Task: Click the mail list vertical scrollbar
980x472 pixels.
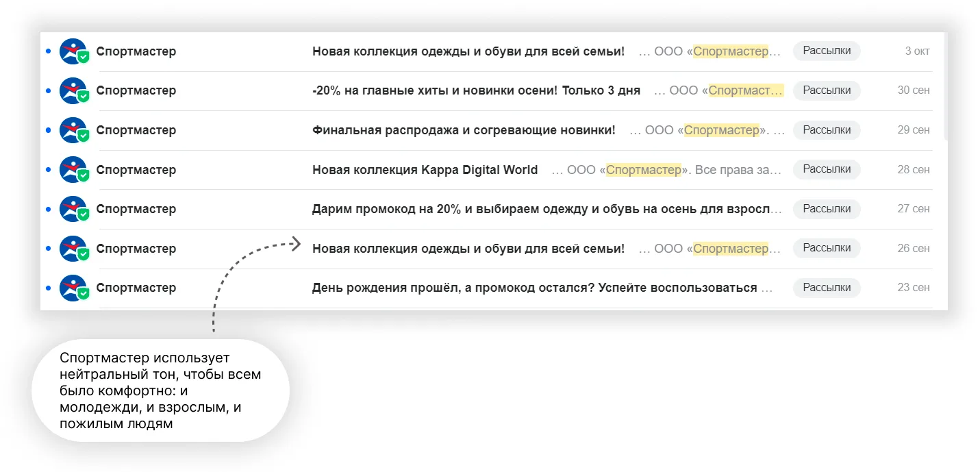Action: (x=946, y=87)
